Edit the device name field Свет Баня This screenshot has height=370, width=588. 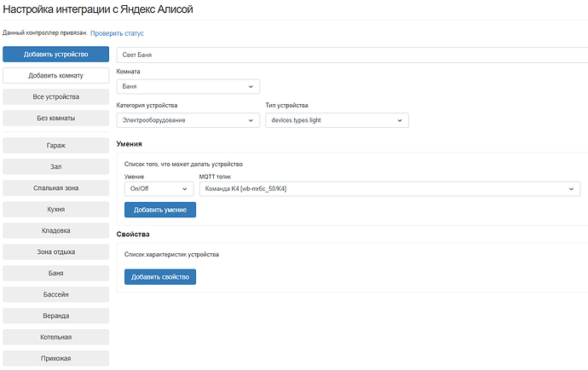pyautogui.click(x=352, y=55)
